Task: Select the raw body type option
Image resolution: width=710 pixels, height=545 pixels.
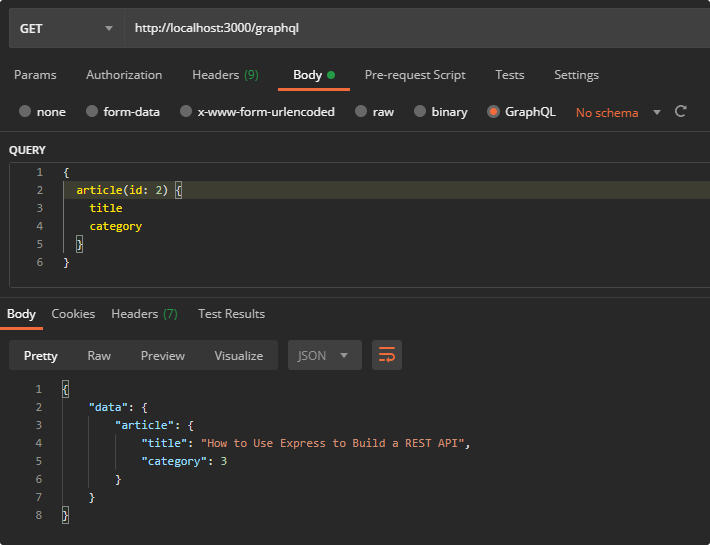Action: pos(360,112)
